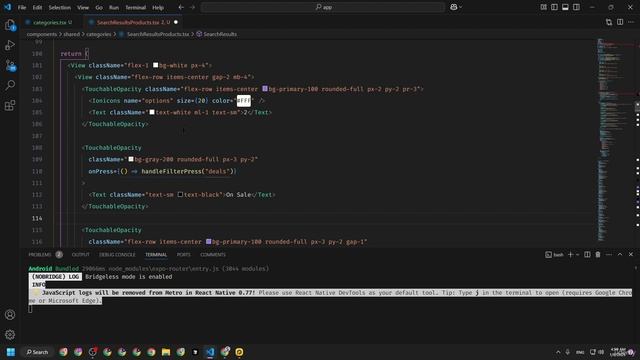Click the VS Code logo icon

[x=8, y=7]
